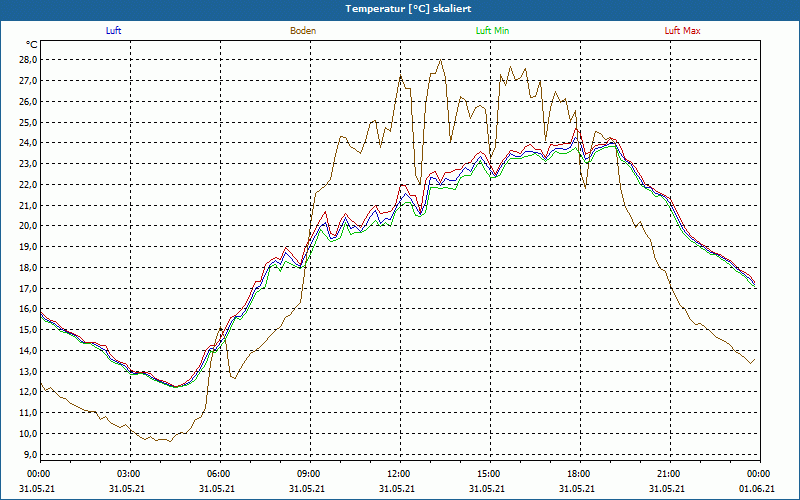Image resolution: width=800 pixels, height=500 pixels.
Task: Click the "00:00" label above "01.06.21"
Action: click(x=760, y=474)
